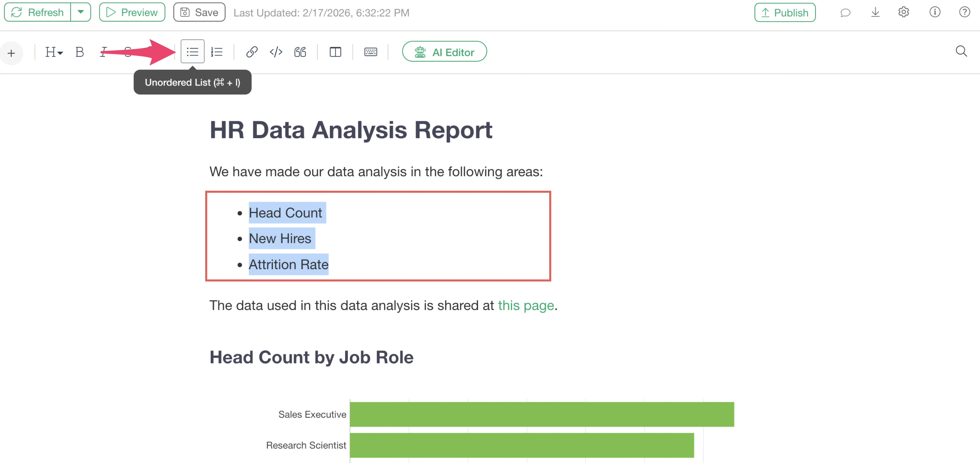Open the keyboard shortcuts icon
980x463 pixels.
point(371,52)
